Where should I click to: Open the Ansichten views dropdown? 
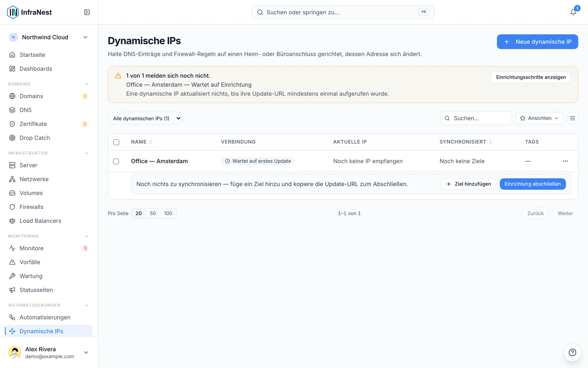click(x=539, y=118)
